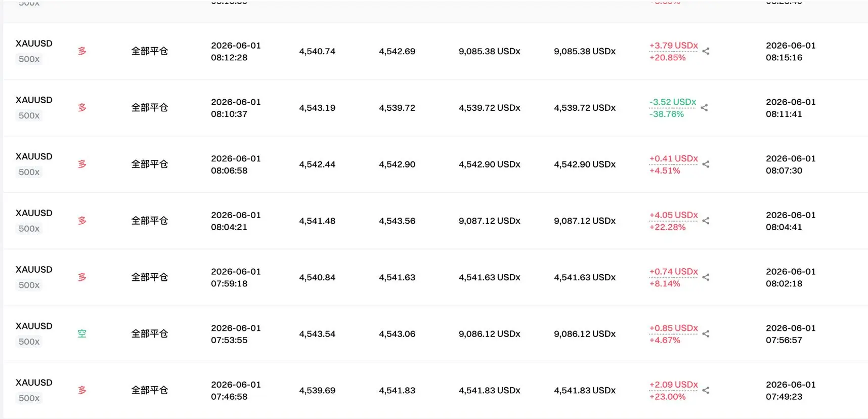Share the +0.74 USDx trade result
868x419 pixels.
coord(706,277)
